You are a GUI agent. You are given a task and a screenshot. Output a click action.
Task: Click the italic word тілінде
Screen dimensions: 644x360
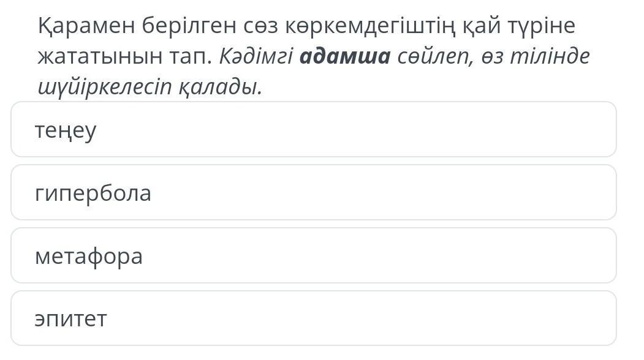pos(550,56)
